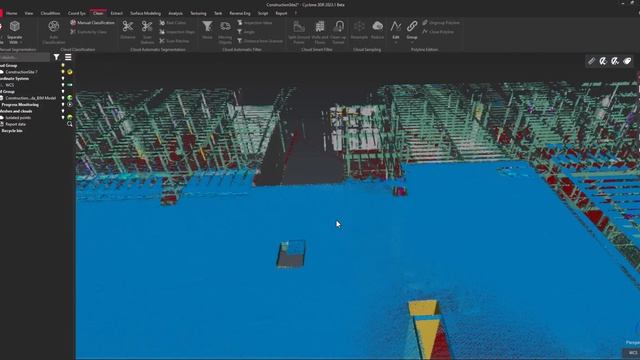Select ConstructionSite 7 in the tree
The image size is (640, 360).
[21, 72]
